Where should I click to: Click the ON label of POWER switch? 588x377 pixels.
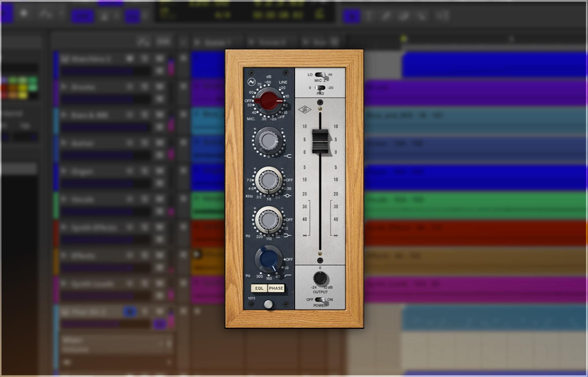[x=330, y=299]
